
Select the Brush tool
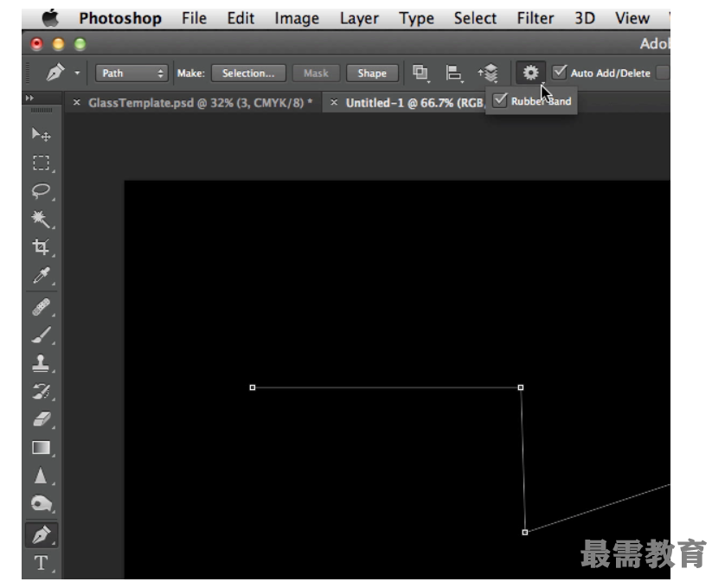coord(41,336)
